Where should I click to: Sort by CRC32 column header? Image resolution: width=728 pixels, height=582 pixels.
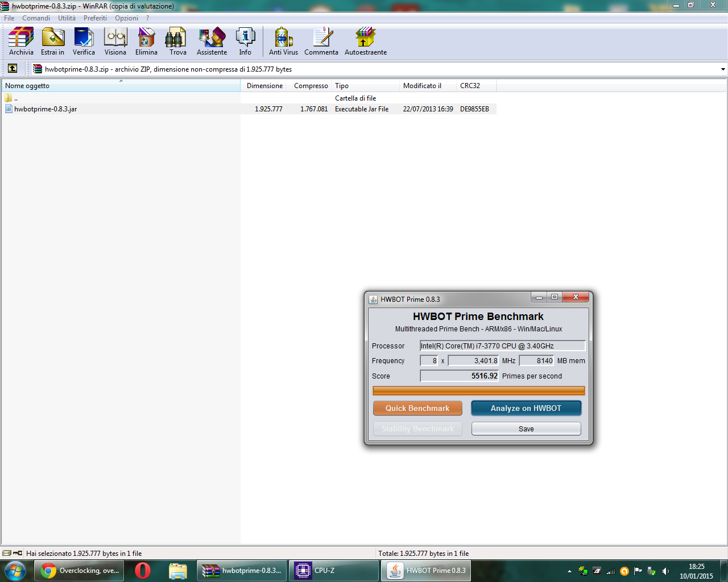[476, 86]
